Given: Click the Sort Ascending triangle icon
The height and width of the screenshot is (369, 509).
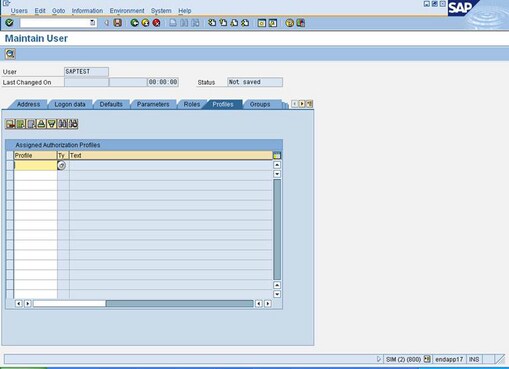Looking at the screenshot, I should 41,124.
